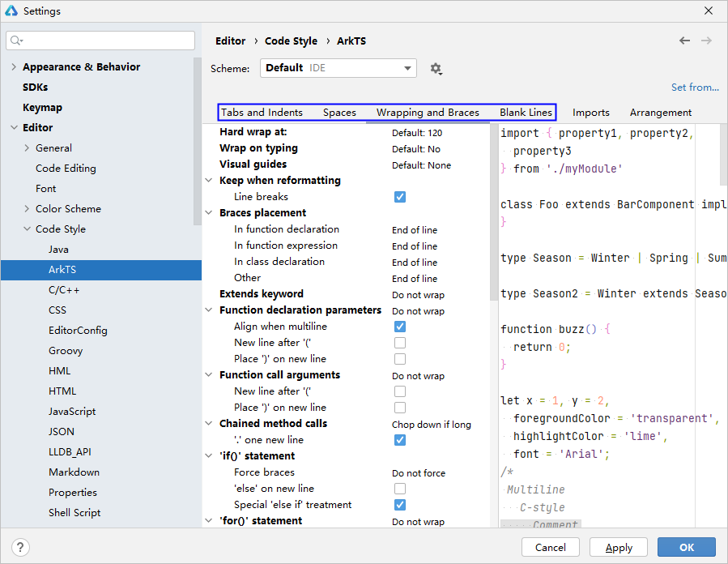Screen dimensions: 728x564
Task: Select EditorConfig in the tree
Action: click(78, 331)
